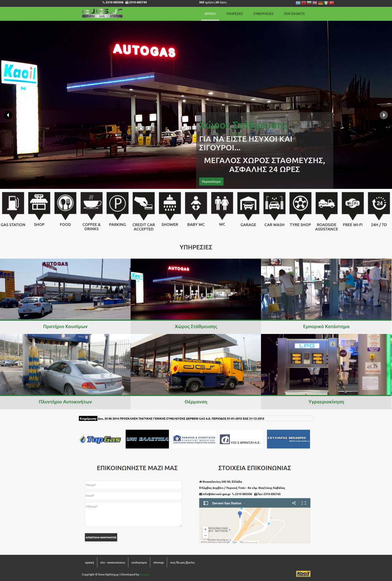Image resolution: width=392 pixels, height=581 pixels.
Task: Click the ΧΟΥΛΙΑΡΑΣ ΘΕΟΔΩΡΟΣ partner logo
Action: (x=288, y=439)
